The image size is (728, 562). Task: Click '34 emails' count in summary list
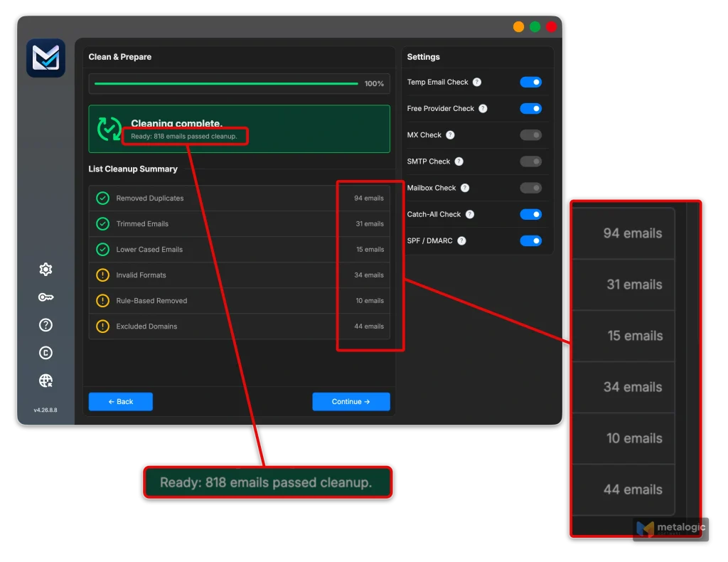pos(369,275)
